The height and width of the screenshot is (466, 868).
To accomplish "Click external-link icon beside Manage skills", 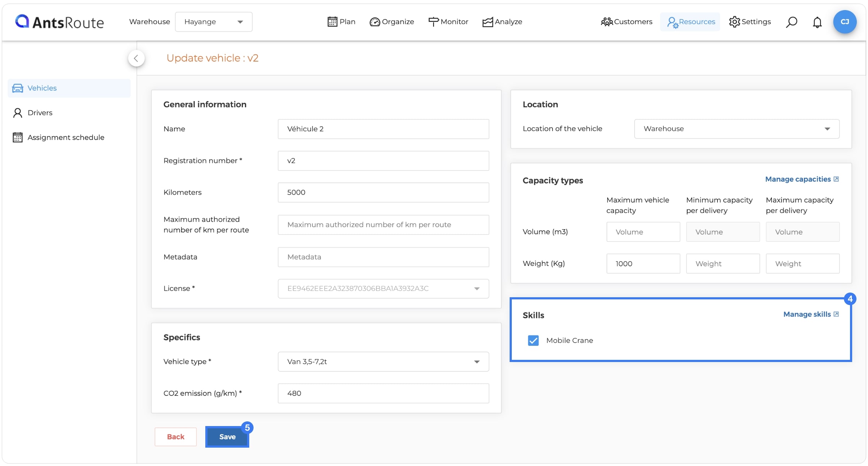I will coord(836,314).
